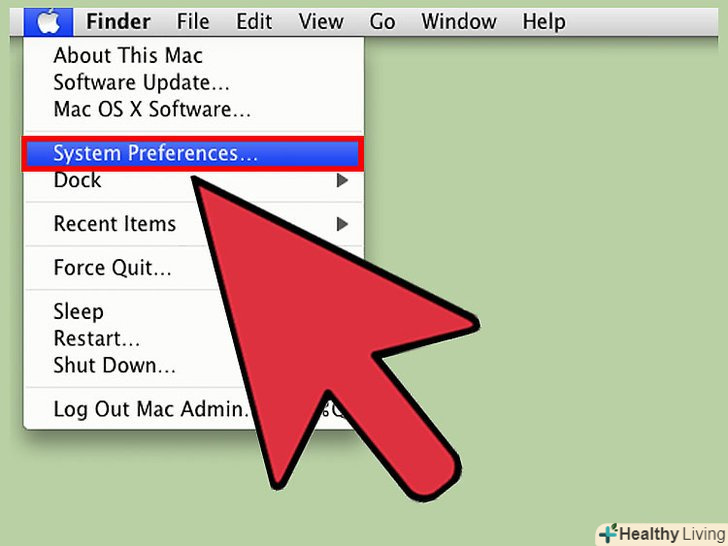728x546 pixels.
Task: Choose Force Quit… menu item
Action: (112, 268)
